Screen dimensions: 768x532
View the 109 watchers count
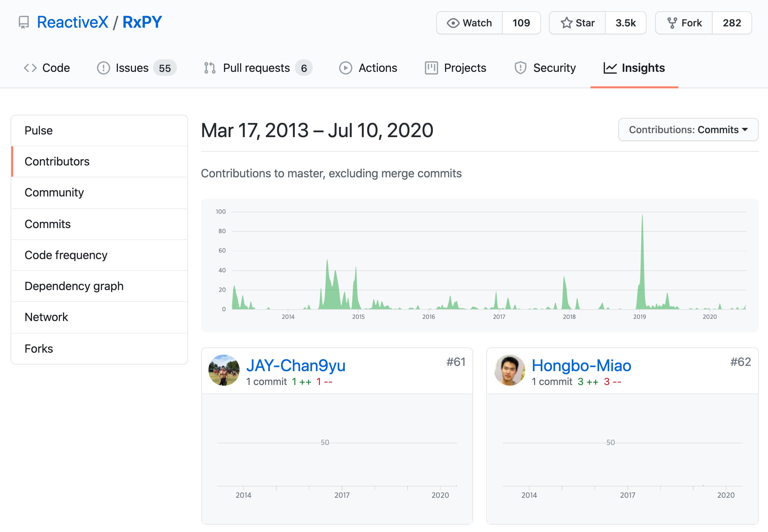522,23
